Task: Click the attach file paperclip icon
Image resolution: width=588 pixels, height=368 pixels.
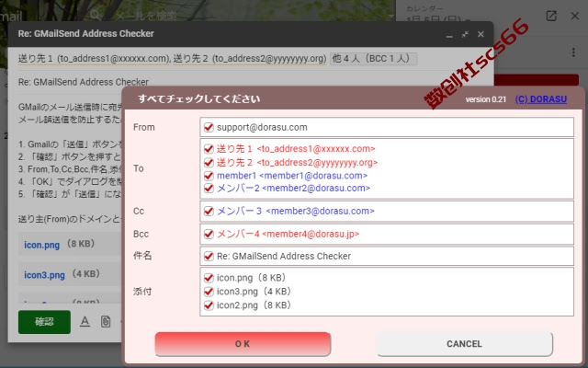Action: click(106, 321)
